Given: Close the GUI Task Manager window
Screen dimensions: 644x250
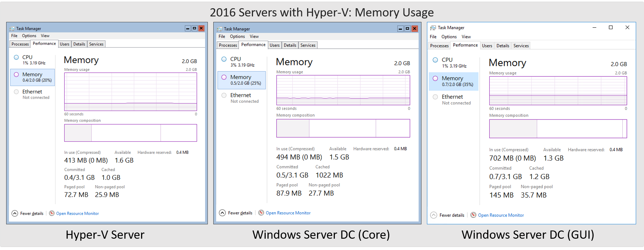Looking at the screenshot, I should pyautogui.click(x=627, y=27).
